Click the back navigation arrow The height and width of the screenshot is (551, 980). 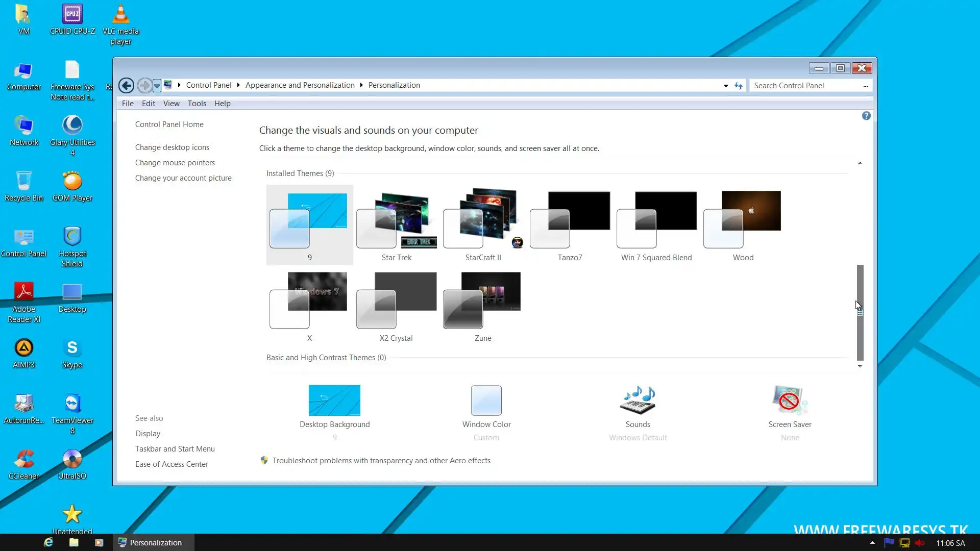[x=127, y=85]
